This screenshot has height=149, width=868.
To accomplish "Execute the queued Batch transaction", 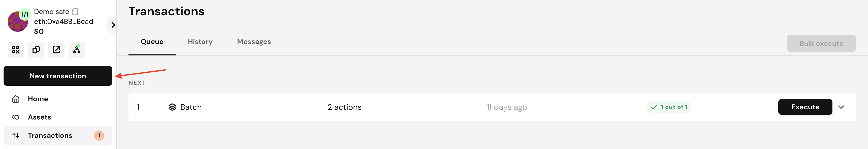I will pyautogui.click(x=805, y=107).
